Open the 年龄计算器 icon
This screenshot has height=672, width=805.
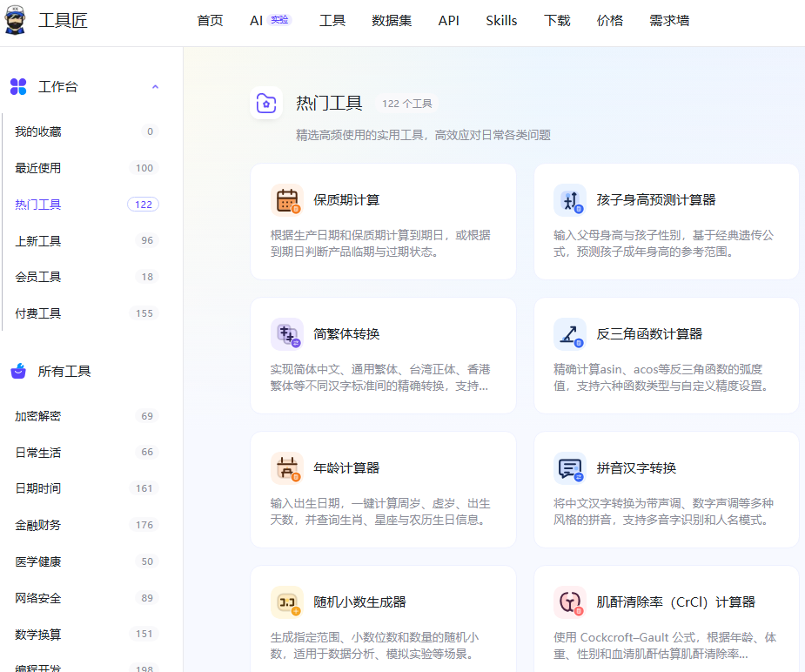287,468
